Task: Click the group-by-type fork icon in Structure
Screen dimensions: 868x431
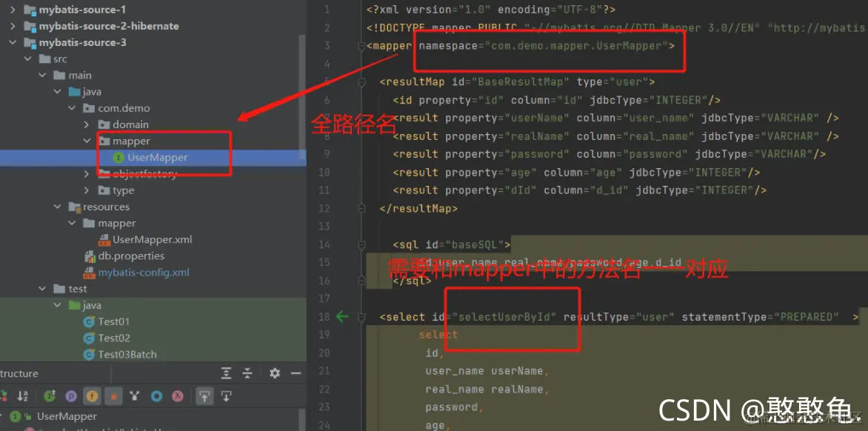Action: pos(134,396)
